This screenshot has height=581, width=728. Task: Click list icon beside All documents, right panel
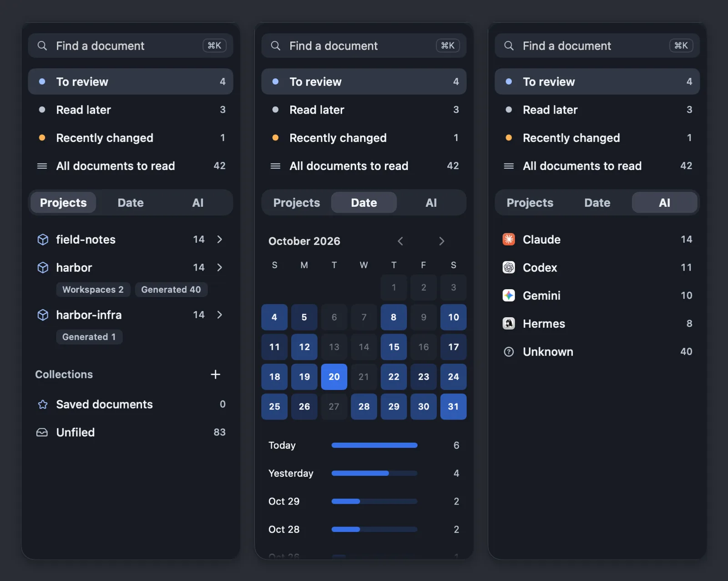509,166
